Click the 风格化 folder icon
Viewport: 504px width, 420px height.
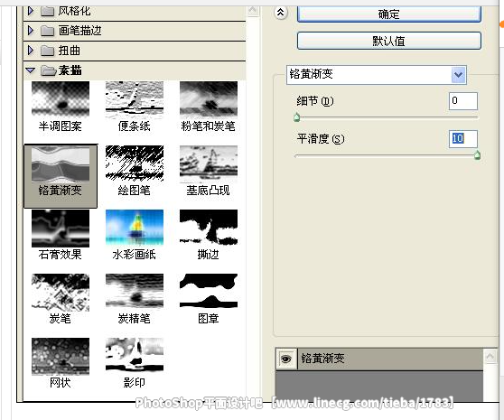[47, 11]
